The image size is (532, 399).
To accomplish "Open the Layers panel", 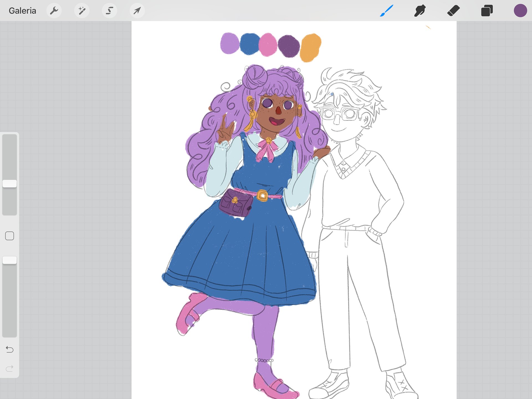I will tap(487, 11).
